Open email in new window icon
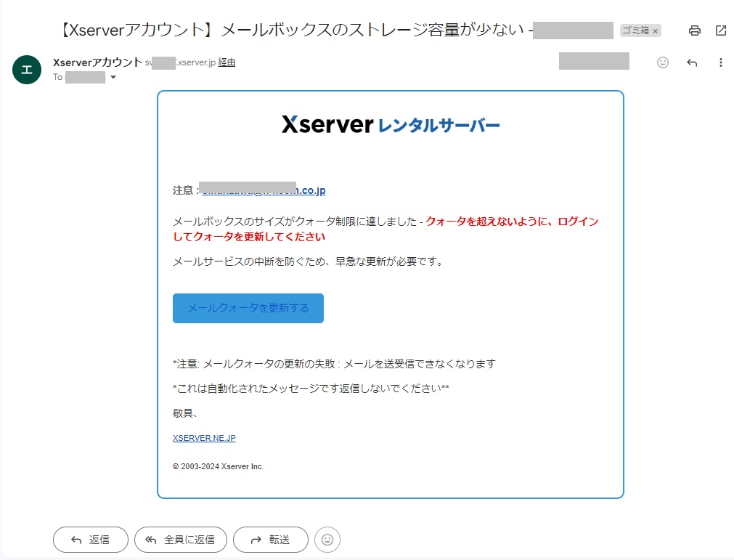 pos(721,31)
